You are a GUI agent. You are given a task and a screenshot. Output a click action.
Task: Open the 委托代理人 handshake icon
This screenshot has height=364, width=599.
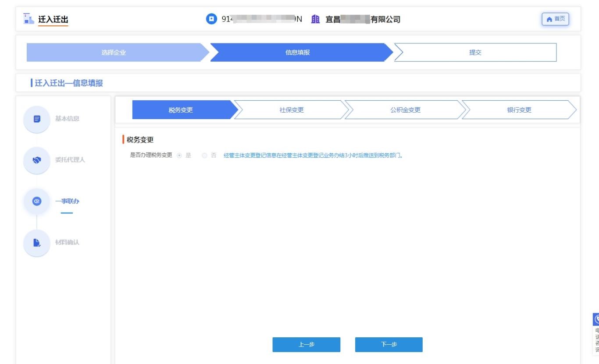[37, 160]
